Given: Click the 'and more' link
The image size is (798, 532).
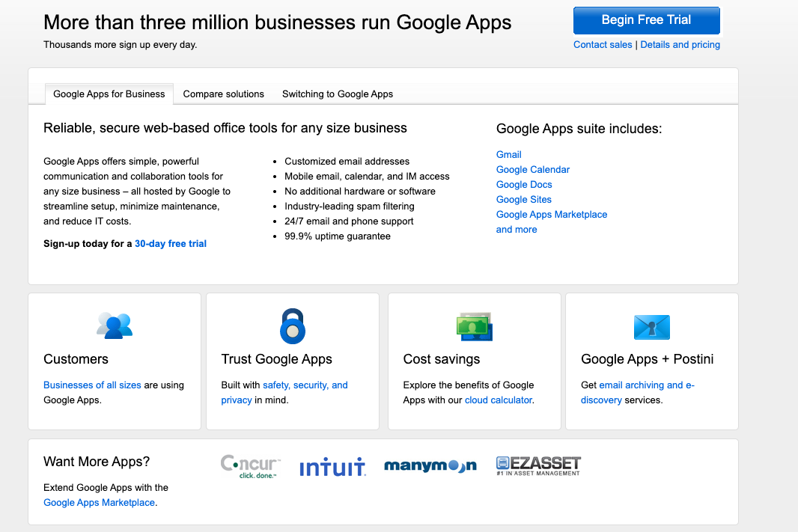Looking at the screenshot, I should click(517, 230).
